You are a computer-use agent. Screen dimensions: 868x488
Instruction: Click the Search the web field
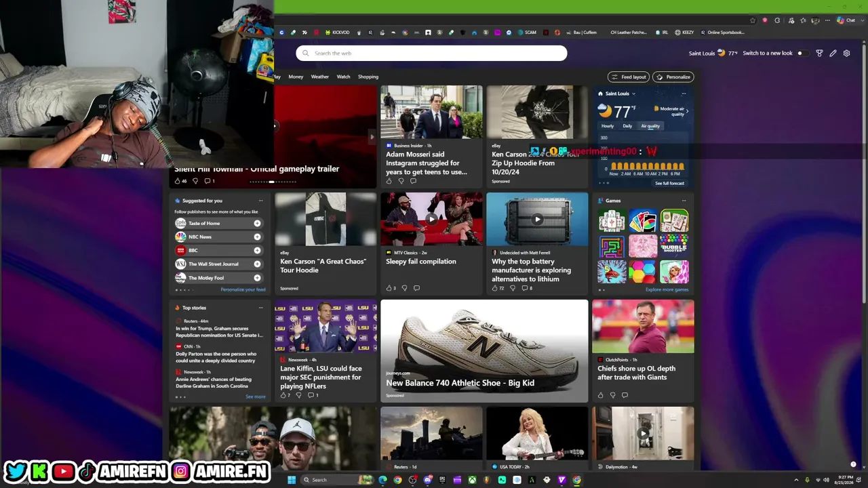(x=431, y=53)
